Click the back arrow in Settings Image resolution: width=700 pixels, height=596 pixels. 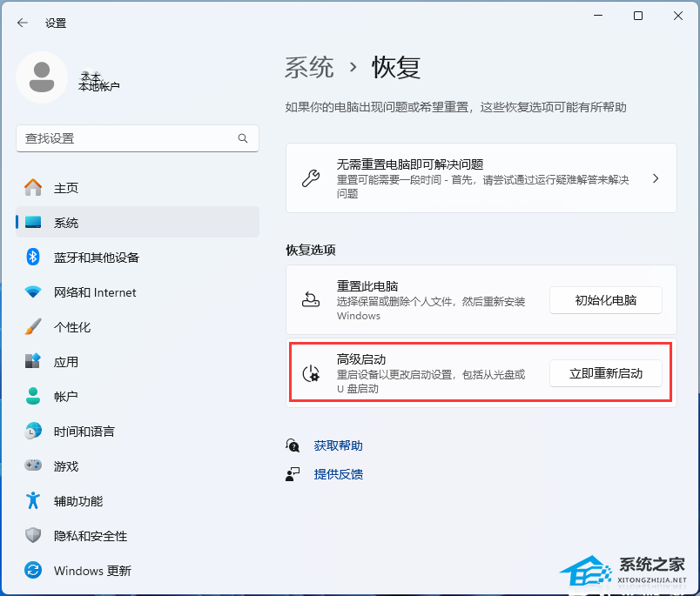click(23, 23)
